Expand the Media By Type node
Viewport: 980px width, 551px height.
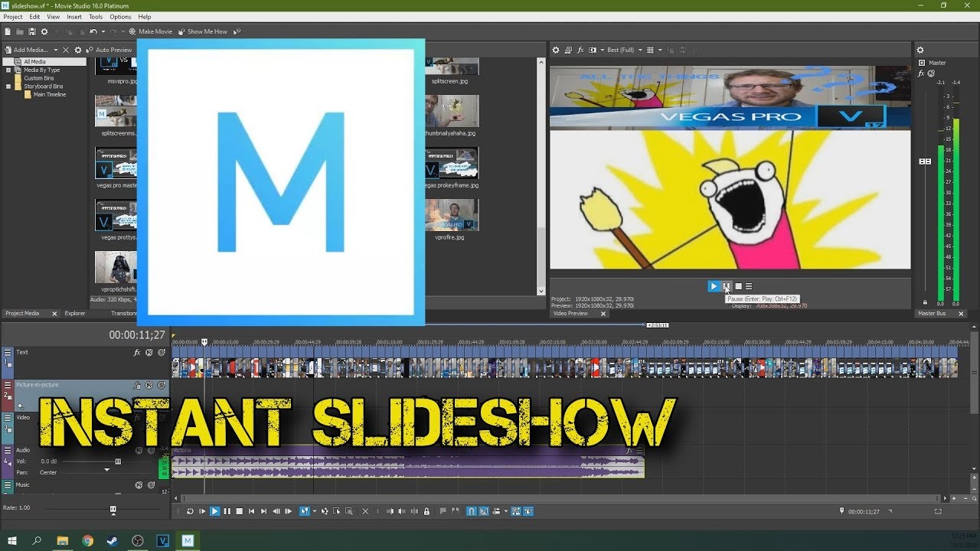tap(8, 70)
